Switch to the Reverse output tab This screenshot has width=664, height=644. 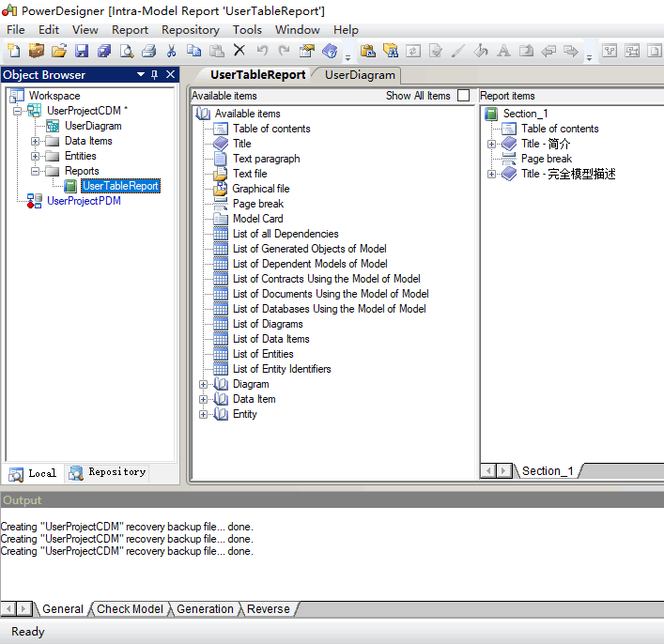pos(269,609)
